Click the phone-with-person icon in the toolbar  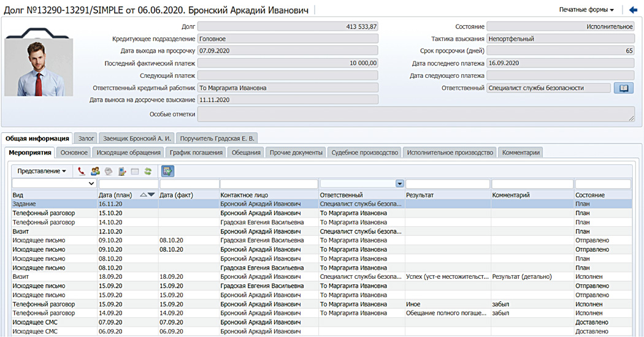pos(122,172)
